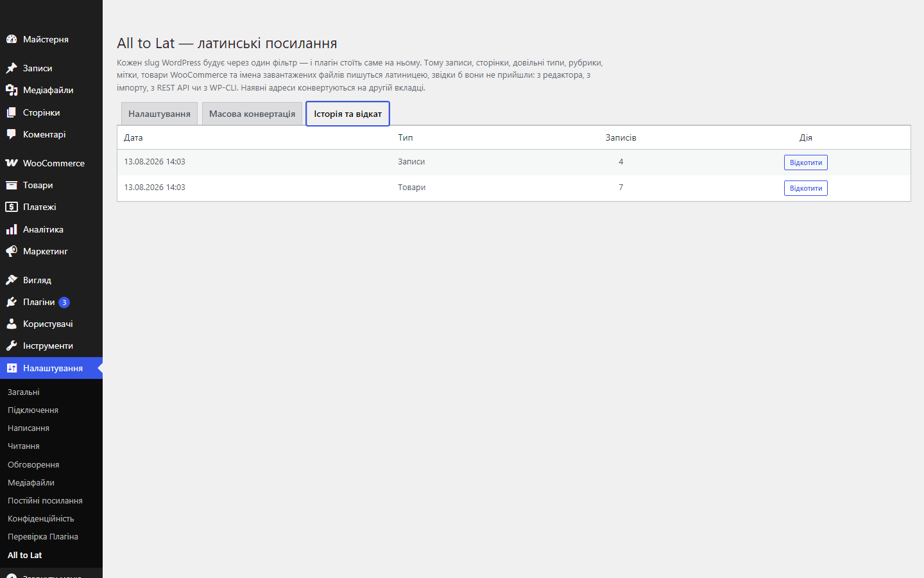The height and width of the screenshot is (578, 924).
Task: Open the WooCommerce menu item
Action: tap(51, 163)
